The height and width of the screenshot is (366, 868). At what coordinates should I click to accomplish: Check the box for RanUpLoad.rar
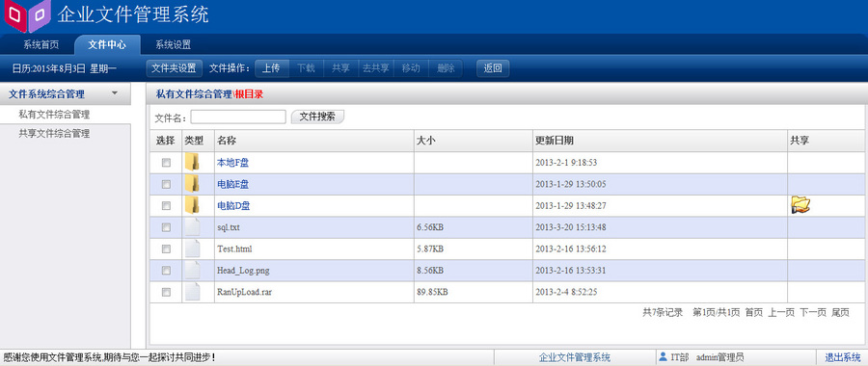tap(166, 293)
